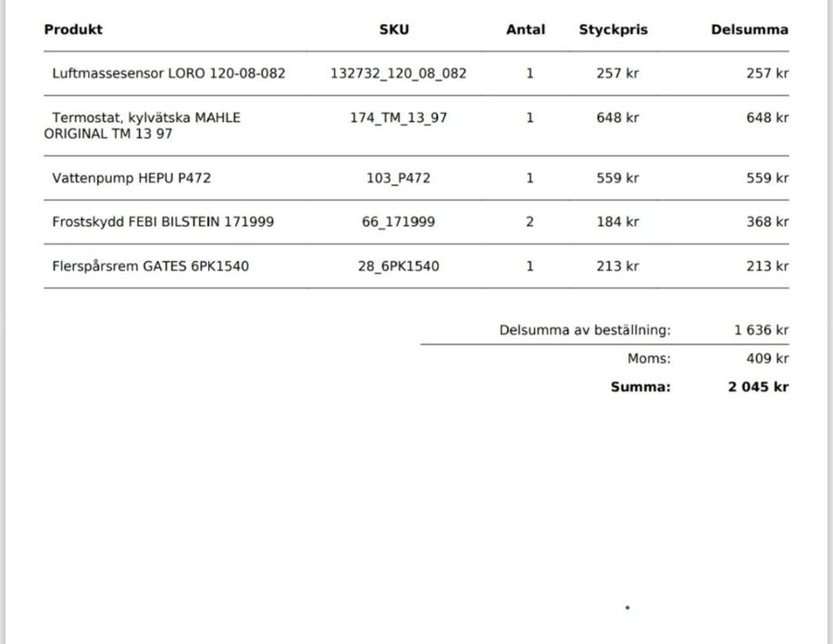Screen dimensions: 833x644
Task: Click the Delsumma column header
Action: tap(750, 30)
